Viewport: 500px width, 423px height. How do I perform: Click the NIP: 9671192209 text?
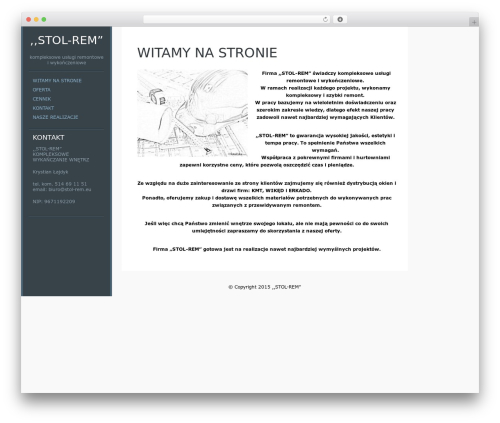pyautogui.click(x=54, y=201)
